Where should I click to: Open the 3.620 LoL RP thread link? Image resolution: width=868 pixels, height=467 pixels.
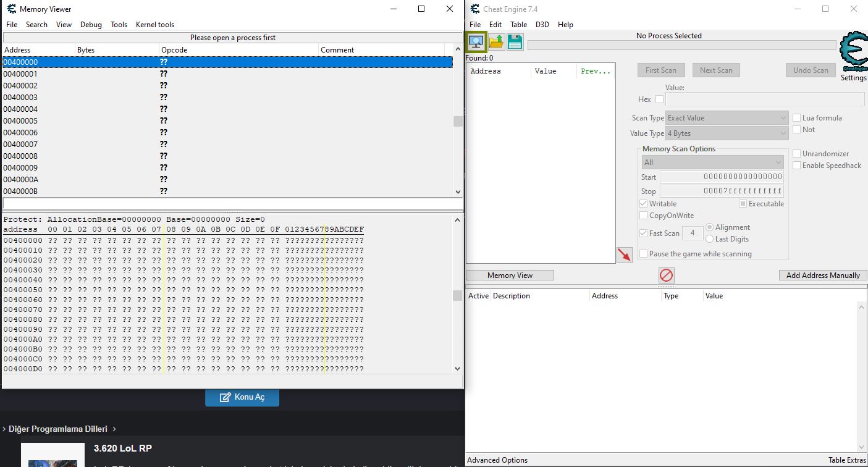(x=123, y=448)
